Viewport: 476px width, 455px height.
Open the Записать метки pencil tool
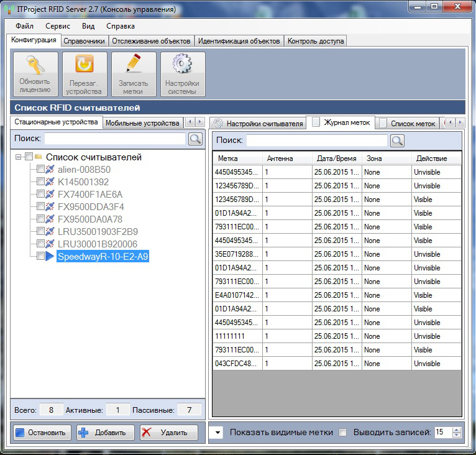tap(133, 74)
